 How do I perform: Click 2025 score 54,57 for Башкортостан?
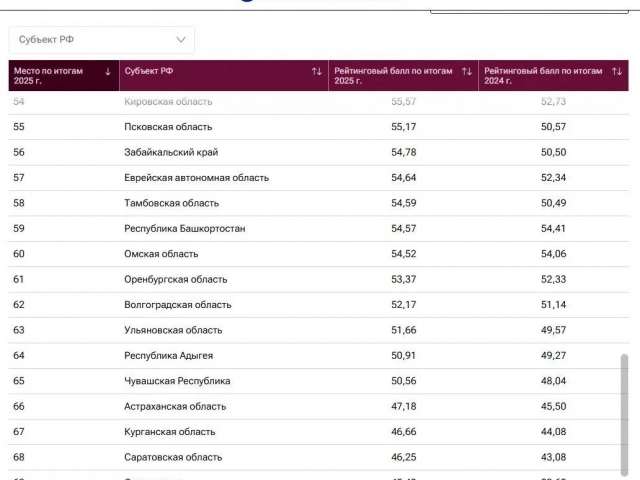403,229
